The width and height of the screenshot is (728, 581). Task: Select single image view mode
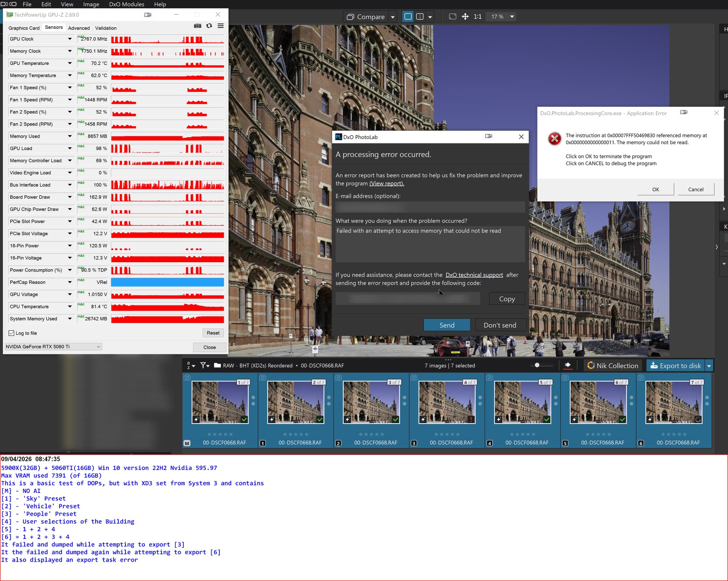point(408,17)
